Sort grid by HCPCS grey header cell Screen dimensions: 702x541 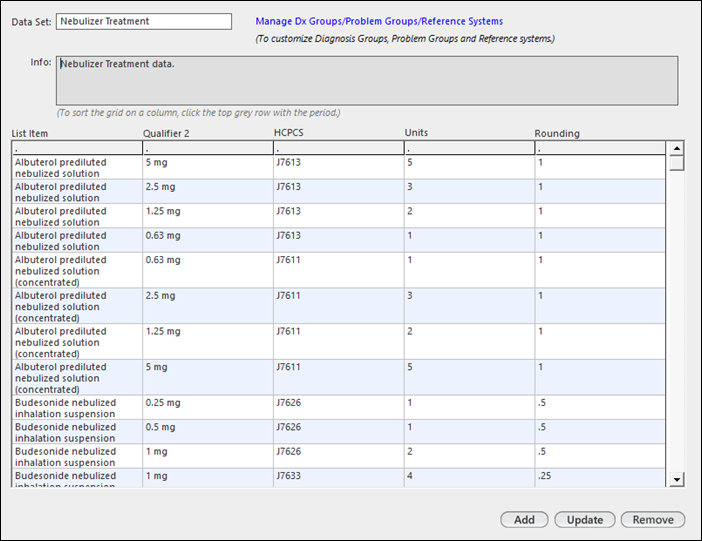(x=338, y=148)
